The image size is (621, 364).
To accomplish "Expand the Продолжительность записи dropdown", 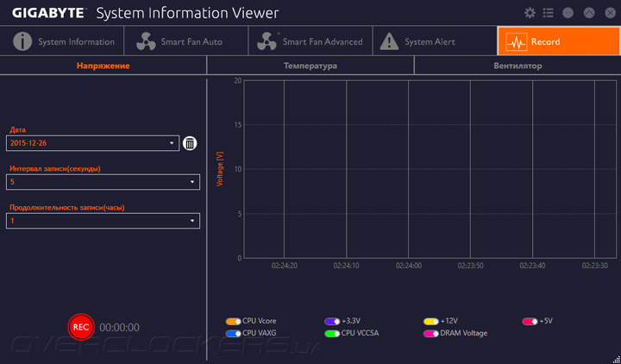I will [103, 221].
